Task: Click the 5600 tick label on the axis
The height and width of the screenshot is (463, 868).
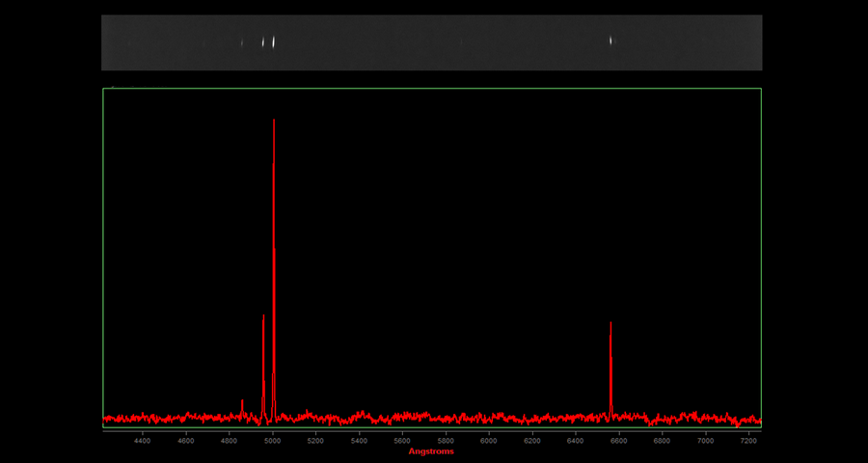Action: click(402, 441)
